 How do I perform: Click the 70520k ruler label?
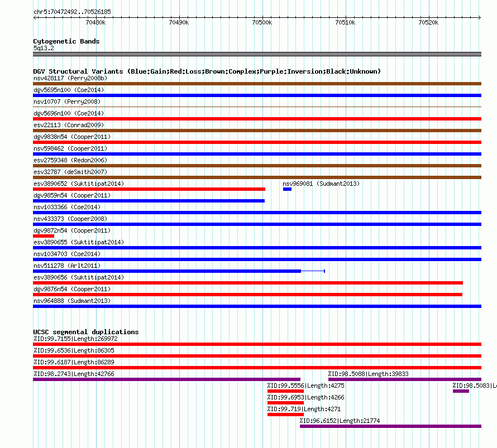coord(428,22)
